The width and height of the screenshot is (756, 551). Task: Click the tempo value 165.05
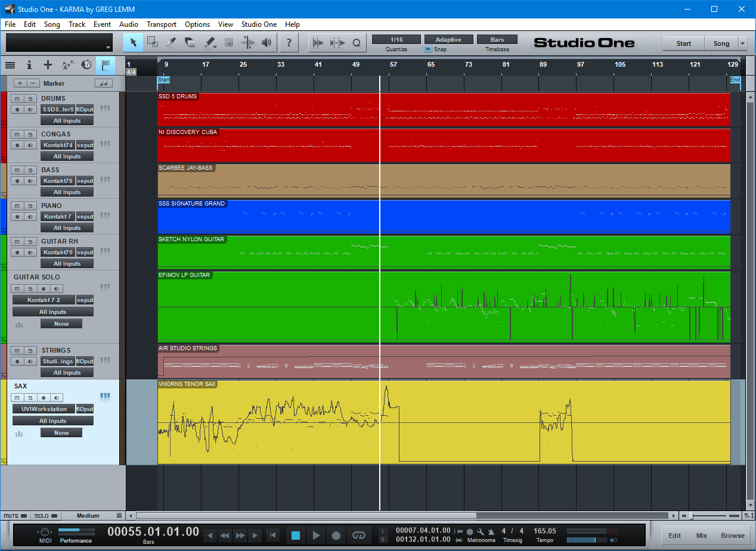[544, 531]
